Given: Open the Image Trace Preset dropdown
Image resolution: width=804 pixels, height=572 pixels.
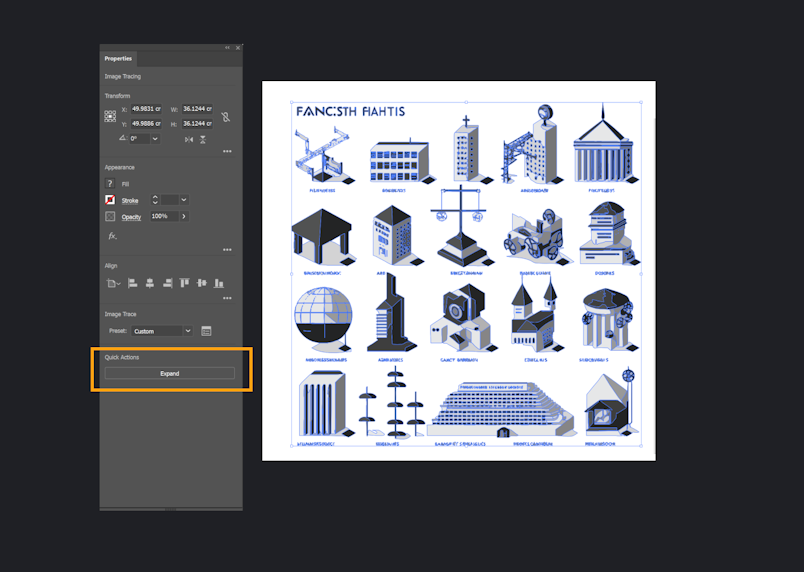Looking at the screenshot, I should tap(162, 331).
